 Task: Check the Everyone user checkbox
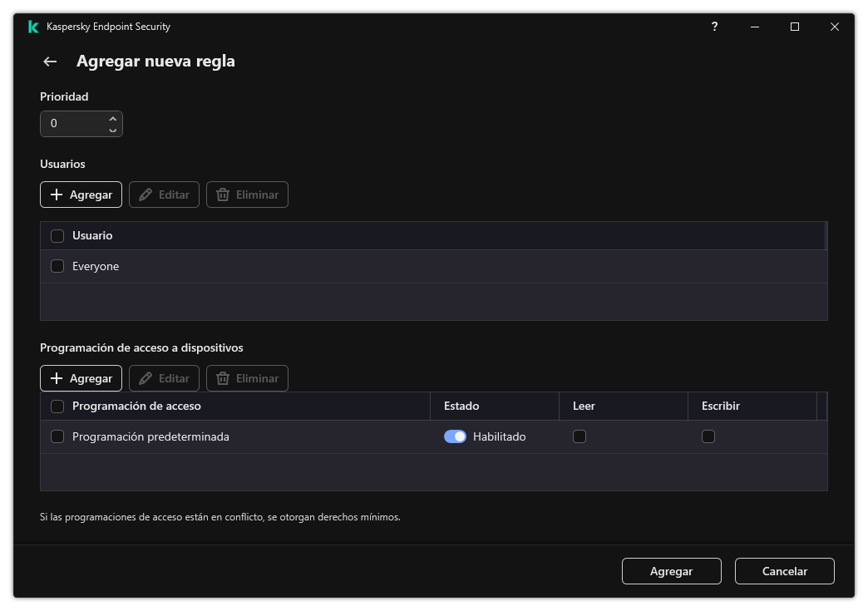point(57,266)
